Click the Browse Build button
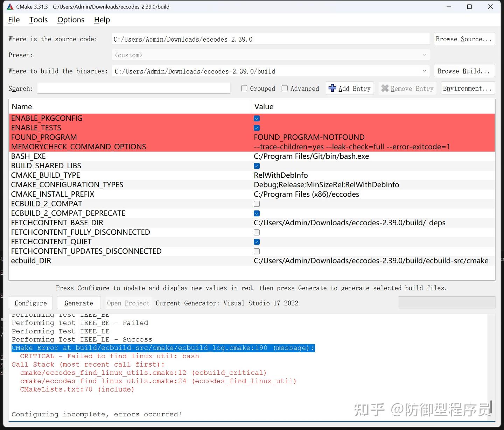The width and height of the screenshot is (504, 430). pyautogui.click(x=464, y=71)
